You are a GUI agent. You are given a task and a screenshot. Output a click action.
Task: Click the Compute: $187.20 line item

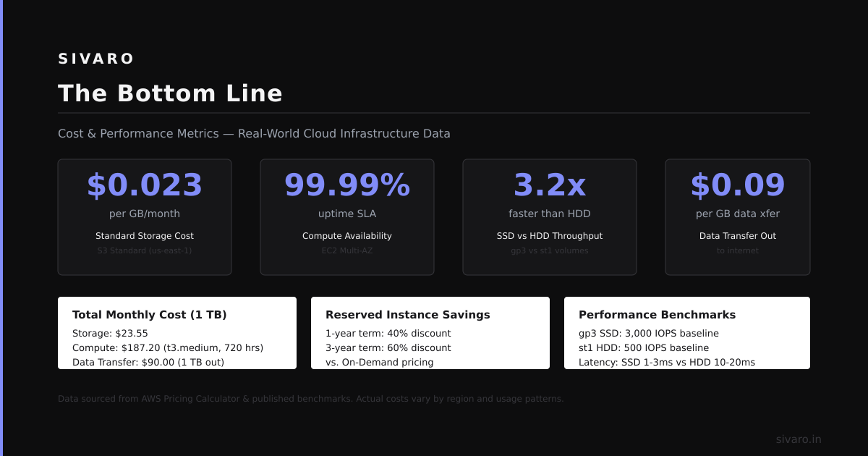[168, 348]
